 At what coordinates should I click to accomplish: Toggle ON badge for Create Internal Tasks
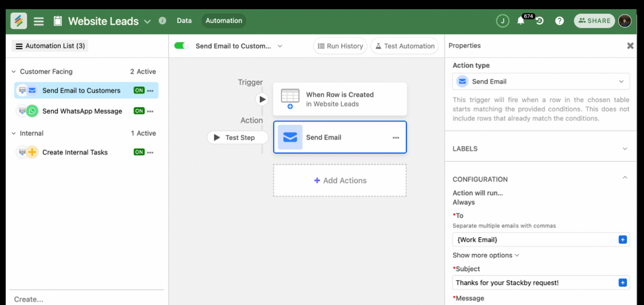tap(139, 152)
